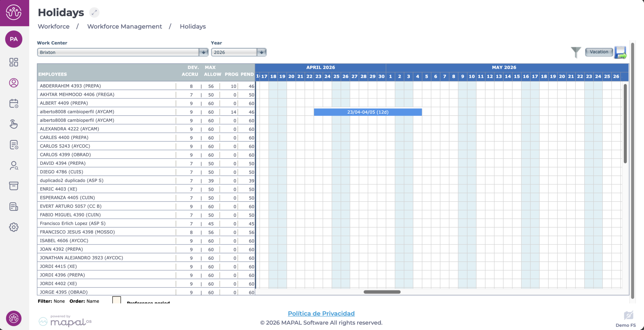Open the report document icon in sidebar
Viewport: 644px width, 330px height.
click(14, 207)
